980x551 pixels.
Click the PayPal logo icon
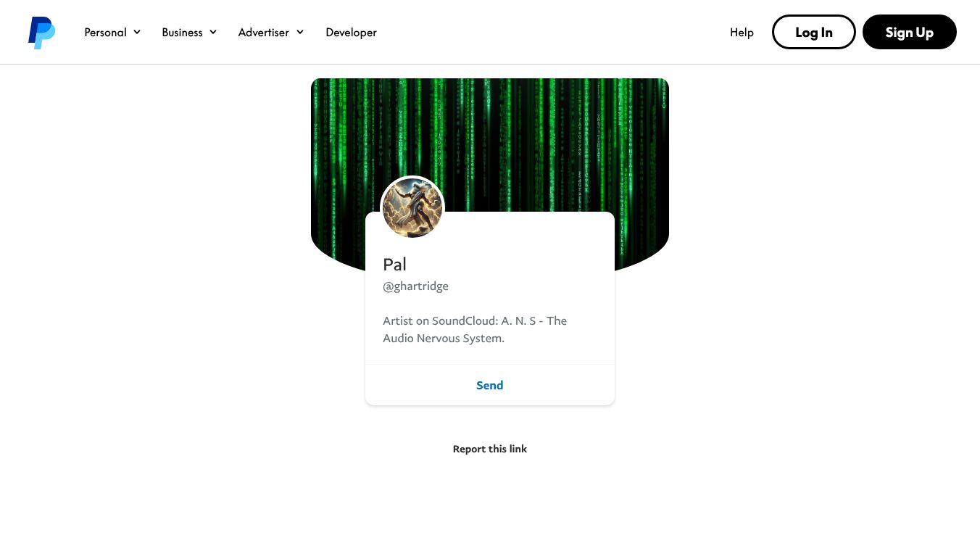tap(41, 33)
